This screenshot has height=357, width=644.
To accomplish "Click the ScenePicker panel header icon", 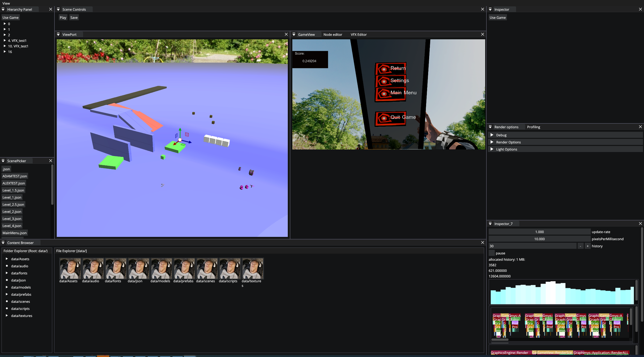I will coord(3,161).
